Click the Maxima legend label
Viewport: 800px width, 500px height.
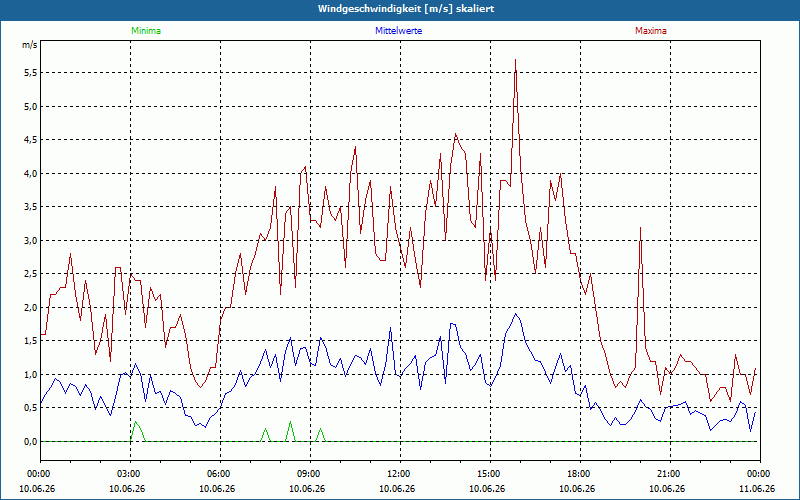coord(651,31)
